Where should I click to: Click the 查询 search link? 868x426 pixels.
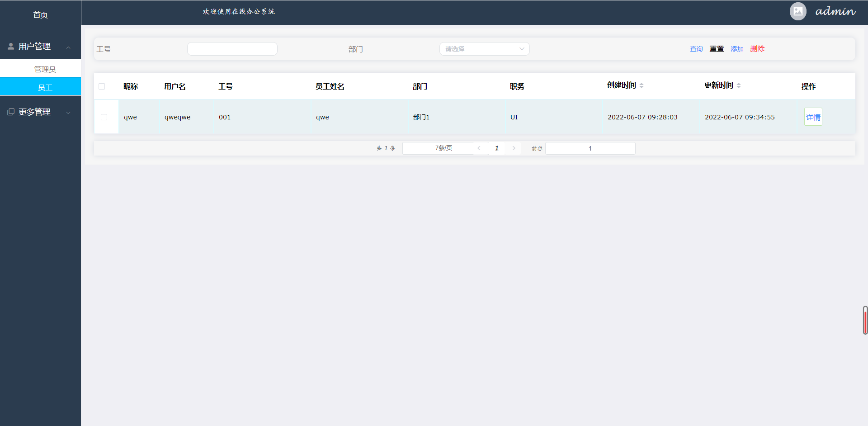click(696, 48)
